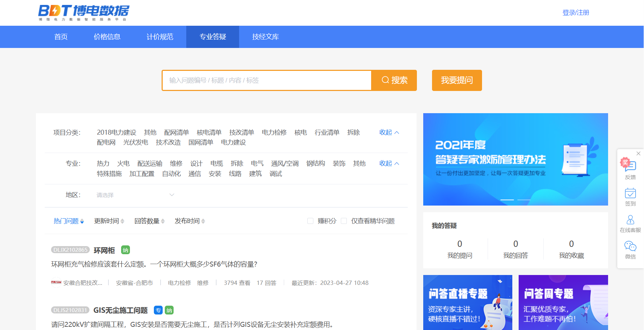The width and height of the screenshot is (644, 330).
Task: Select 专业答疑 navigation tab
Action: pyautogui.click(x=213, y=37)
